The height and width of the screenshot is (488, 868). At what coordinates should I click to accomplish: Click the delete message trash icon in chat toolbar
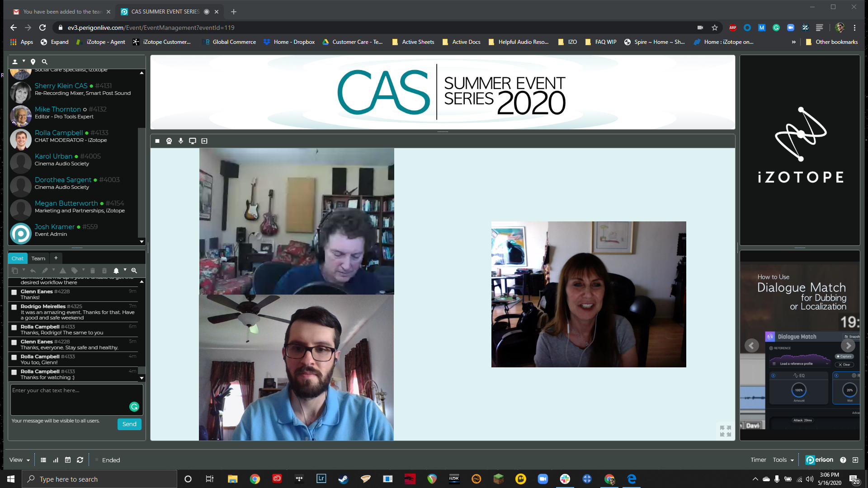pos(93,271)
